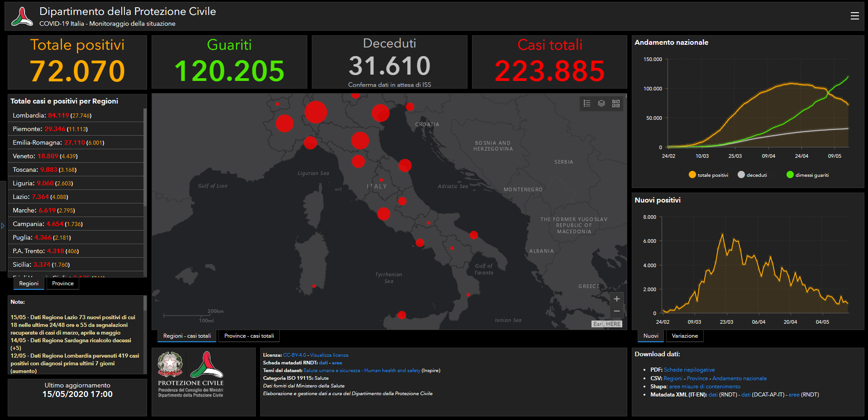
Task: Select the Campania row
Action: click(x=76, y=224)
